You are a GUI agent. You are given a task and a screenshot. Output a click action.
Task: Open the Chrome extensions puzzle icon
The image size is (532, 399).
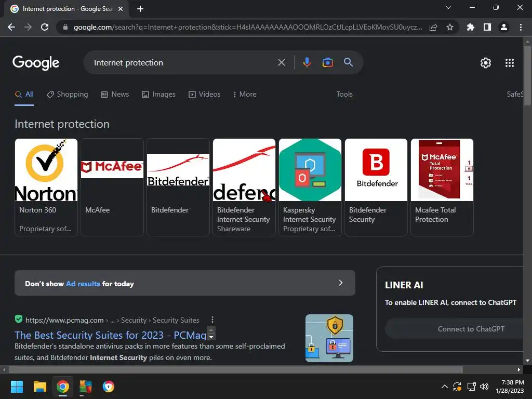click(x=471, y=27)
